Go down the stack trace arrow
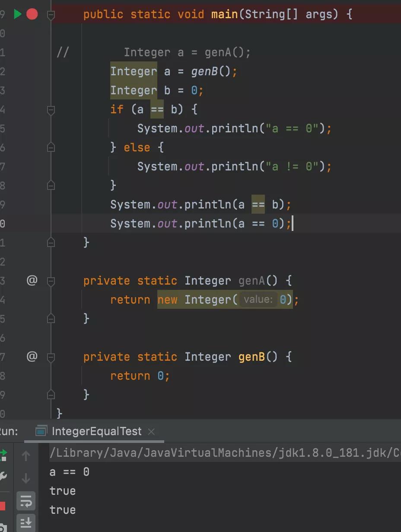 26,478
